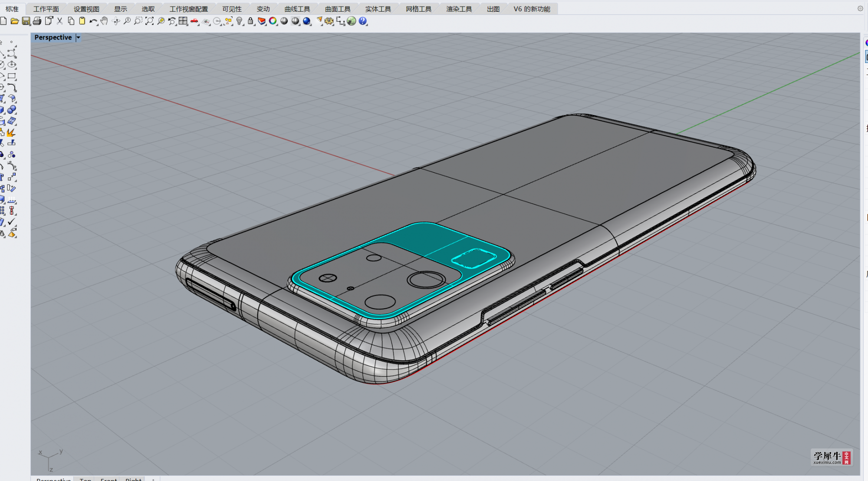Select the Rectangle tool in left sidebar
This screenshot has height=481, width=868.
pyautogui.click(x=12, y=76)
